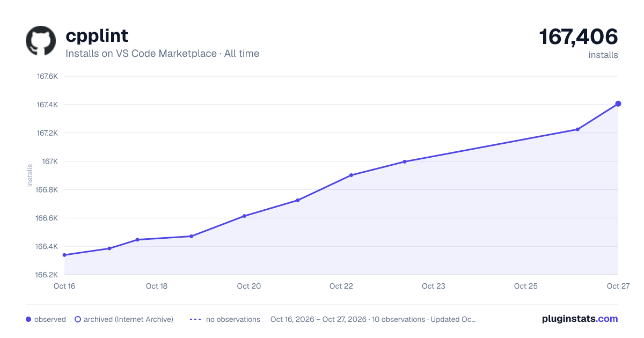Select the data point just above 166.6K
Viewport: 644px width, 338px height.
244,216
